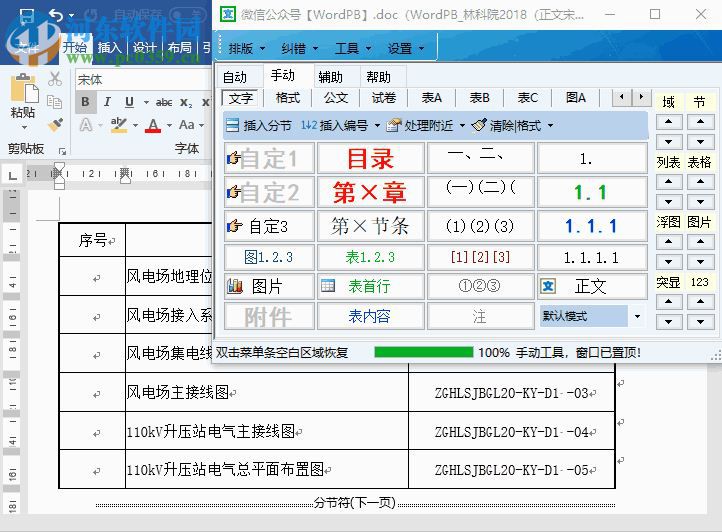Open the 排版 menu in WordPB
This screenshot has height=532, width=722.
coord(247,48)
